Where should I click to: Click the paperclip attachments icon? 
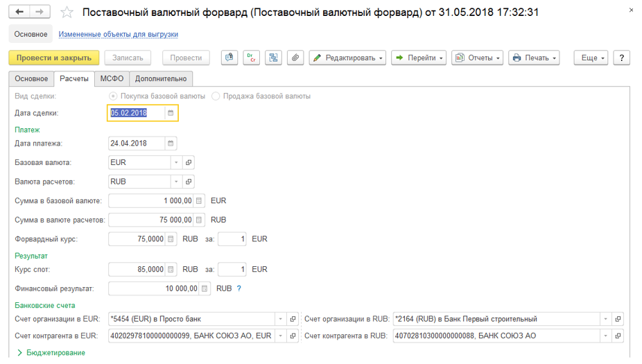pyautogui.click(x=295, y=58)
